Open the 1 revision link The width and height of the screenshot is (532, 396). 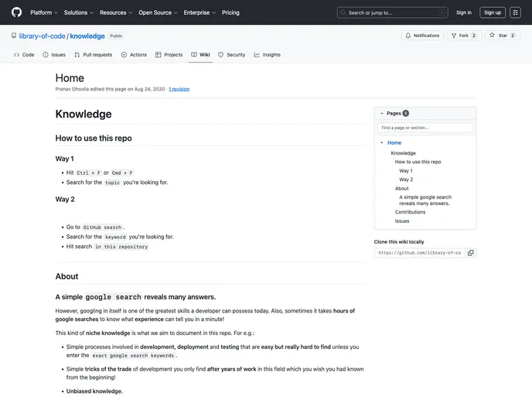pos(179,89)
